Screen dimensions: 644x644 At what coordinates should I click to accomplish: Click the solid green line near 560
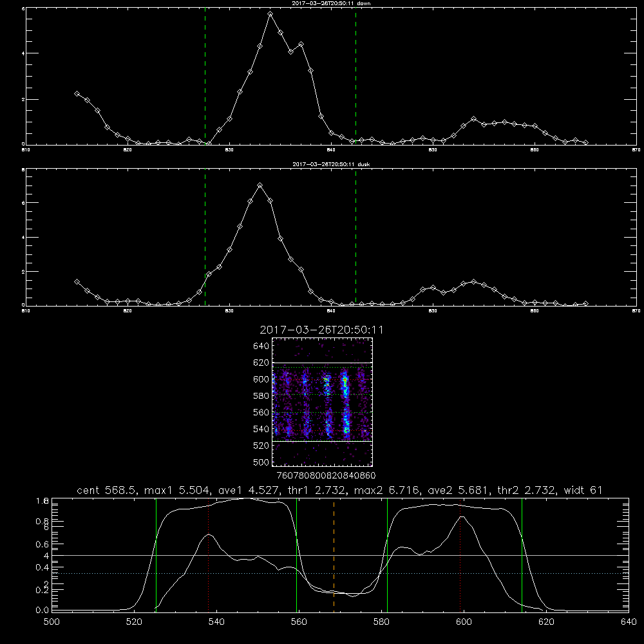click(296, 554)
